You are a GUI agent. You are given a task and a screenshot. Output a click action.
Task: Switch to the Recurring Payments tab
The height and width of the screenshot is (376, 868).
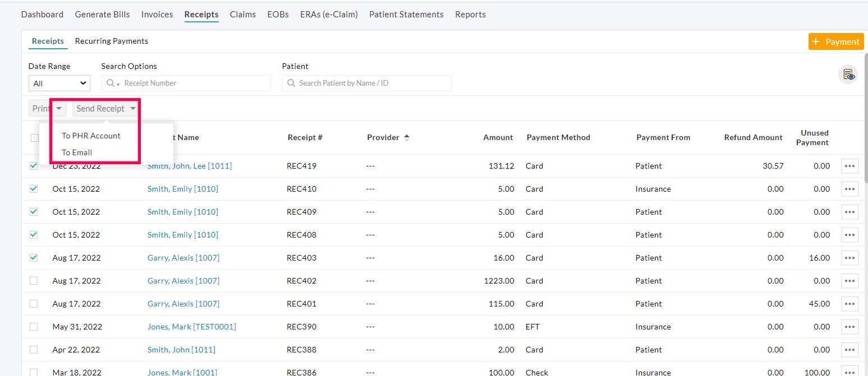pyautogui.click(x=111, y=41)
